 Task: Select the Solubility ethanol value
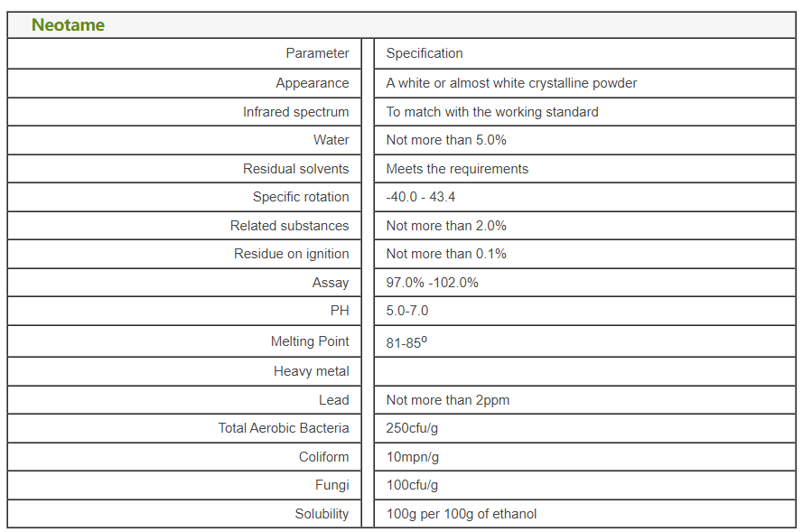pyautogui.click(x=461, y=514)
